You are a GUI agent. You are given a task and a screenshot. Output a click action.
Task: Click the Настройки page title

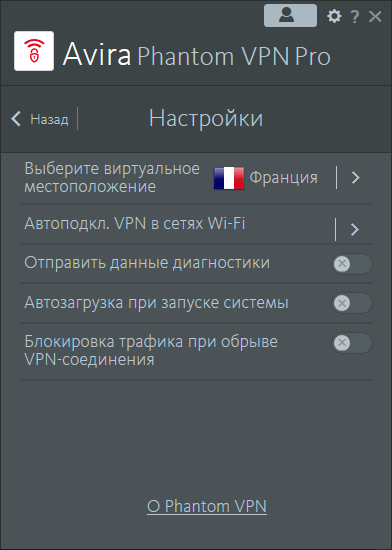point(206,118)
